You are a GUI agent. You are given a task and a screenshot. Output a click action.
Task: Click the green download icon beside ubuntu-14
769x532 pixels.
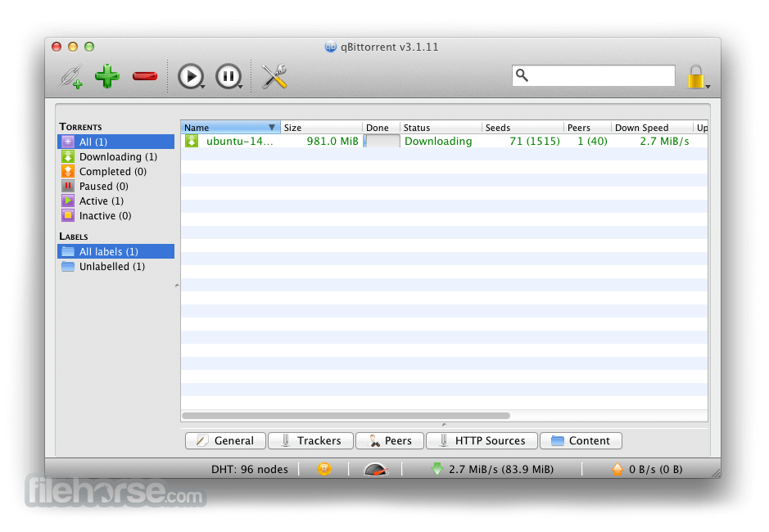click(x=192, y=142)
